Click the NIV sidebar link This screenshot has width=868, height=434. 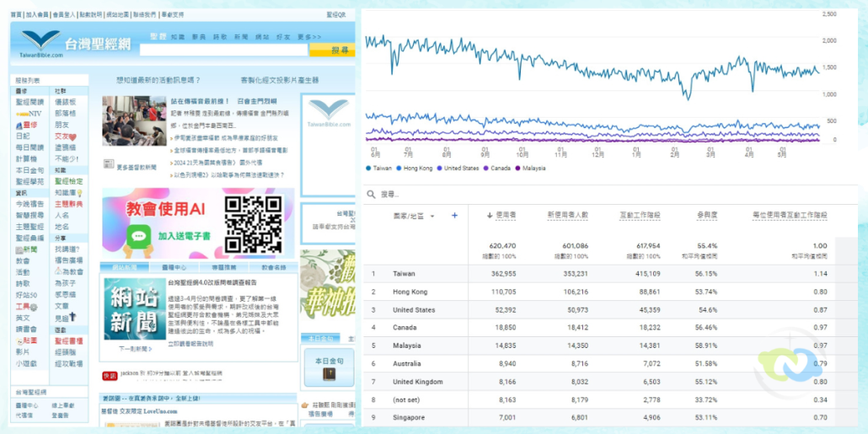[x=29, y=114]
